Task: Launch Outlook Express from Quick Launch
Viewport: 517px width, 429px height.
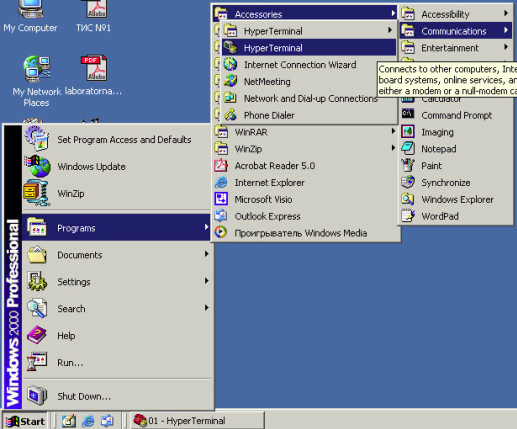Action: click(107, 421)
